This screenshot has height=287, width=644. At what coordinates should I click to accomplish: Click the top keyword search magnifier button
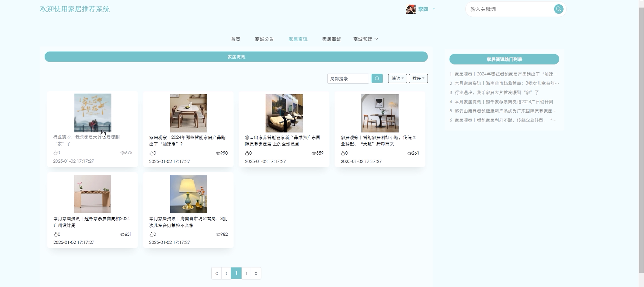[x=559, y=9]
